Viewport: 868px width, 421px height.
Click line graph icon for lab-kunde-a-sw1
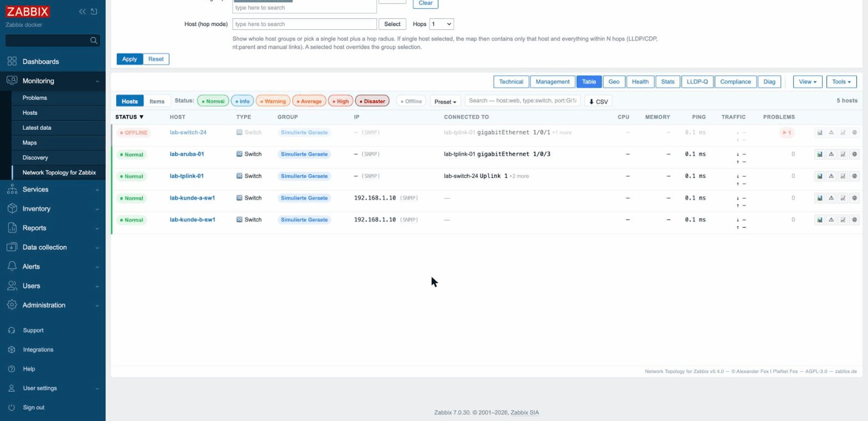(x=843, y=198)
